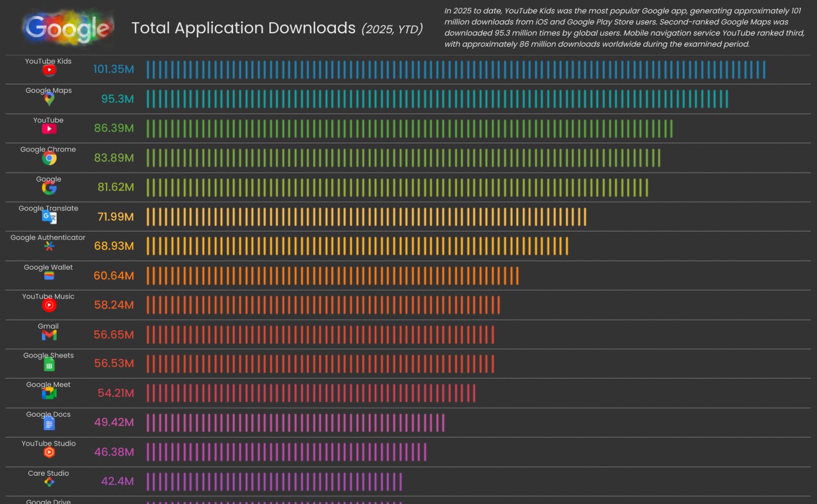Select the teal Google Maps download bar
817x504 pixels.
click(x=437, y=99)
